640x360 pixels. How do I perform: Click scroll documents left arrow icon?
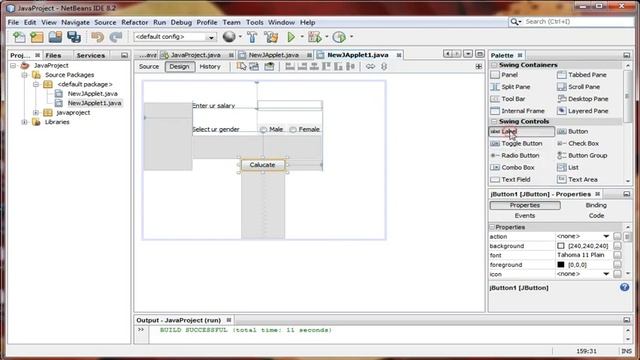pos(448,54)
